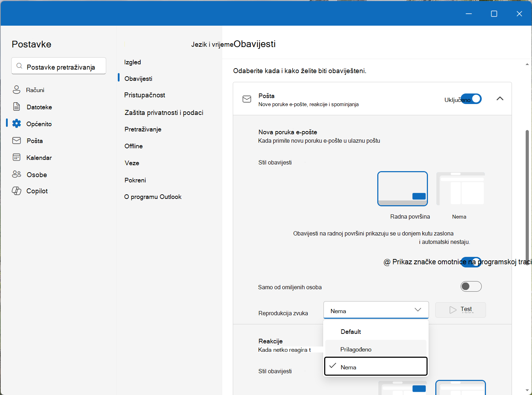Select the Copilot icon
The width and height of the screenshot is (532, 395).
point(17,191)
